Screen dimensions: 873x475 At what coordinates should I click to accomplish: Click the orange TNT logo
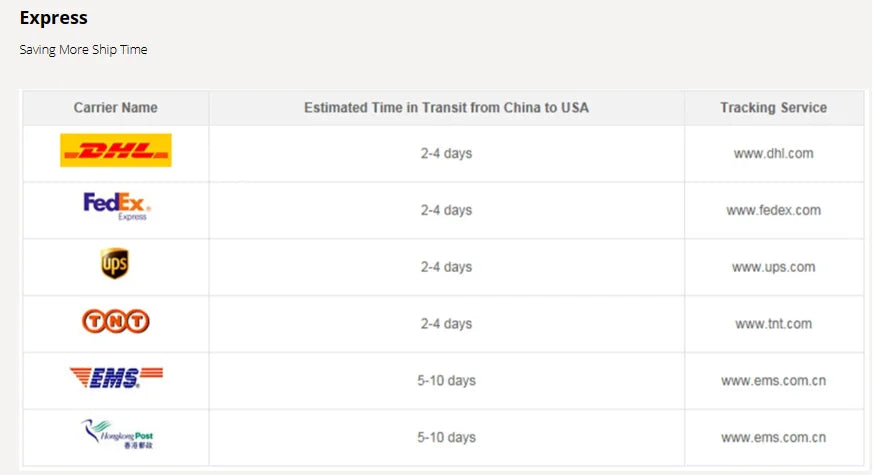[116, 321]
